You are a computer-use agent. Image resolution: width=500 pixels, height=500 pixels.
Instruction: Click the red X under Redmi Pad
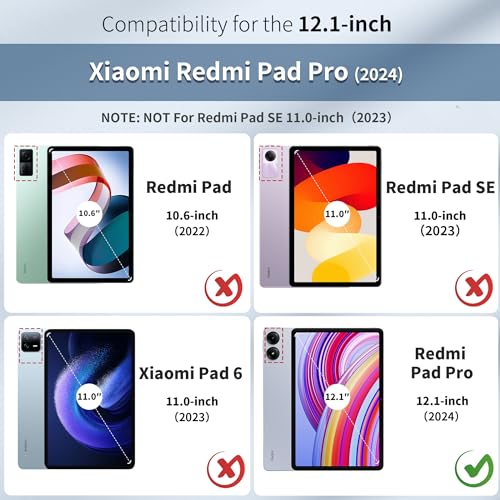click(x=224, y=288)
